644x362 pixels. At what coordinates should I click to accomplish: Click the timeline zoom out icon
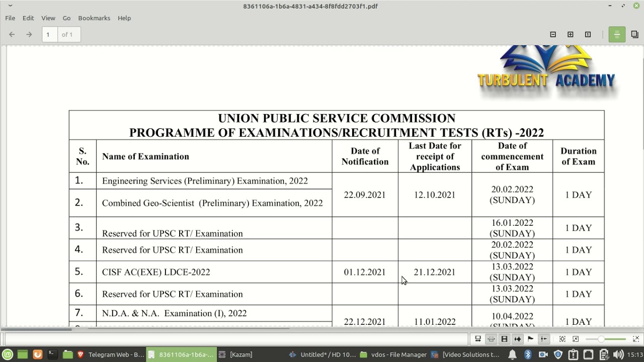pos(576,339)
